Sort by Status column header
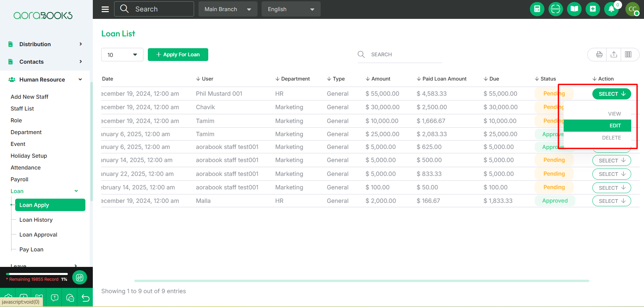 pos(545,79)
